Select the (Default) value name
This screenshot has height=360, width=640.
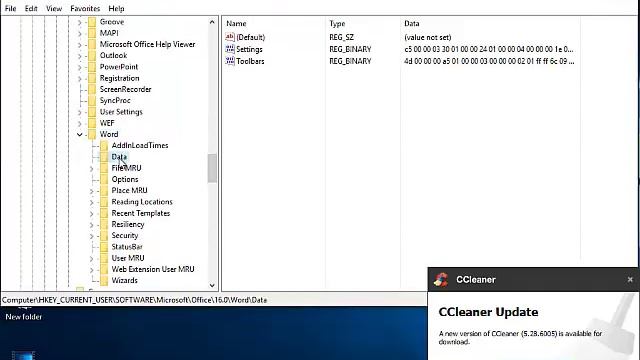251,37
